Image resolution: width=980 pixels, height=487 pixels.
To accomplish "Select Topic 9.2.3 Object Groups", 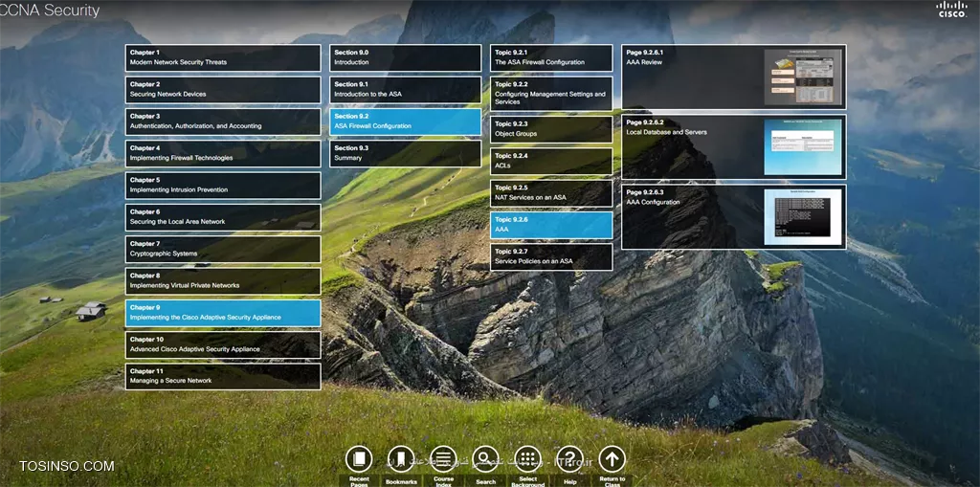I will point(551,129).
